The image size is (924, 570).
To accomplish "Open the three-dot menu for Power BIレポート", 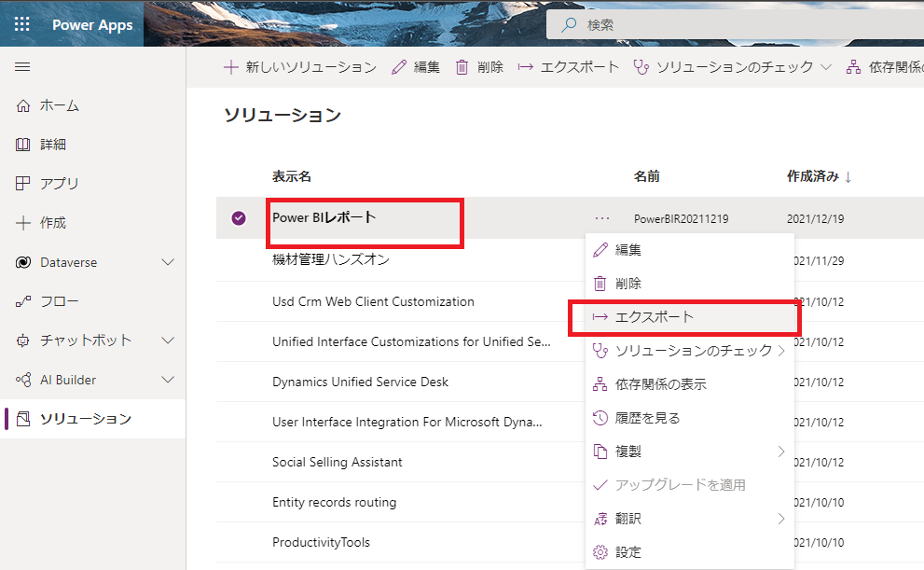I will pyautogui.click(x=602, y=218).
